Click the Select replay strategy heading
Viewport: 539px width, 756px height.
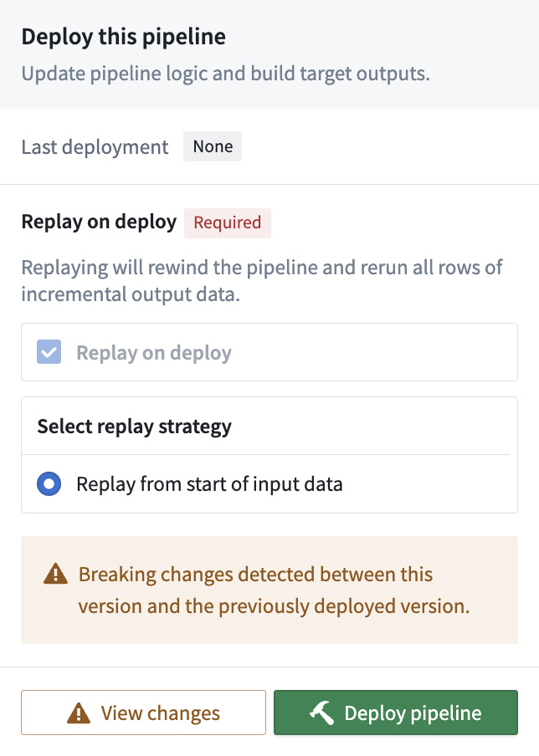[134, 427]
